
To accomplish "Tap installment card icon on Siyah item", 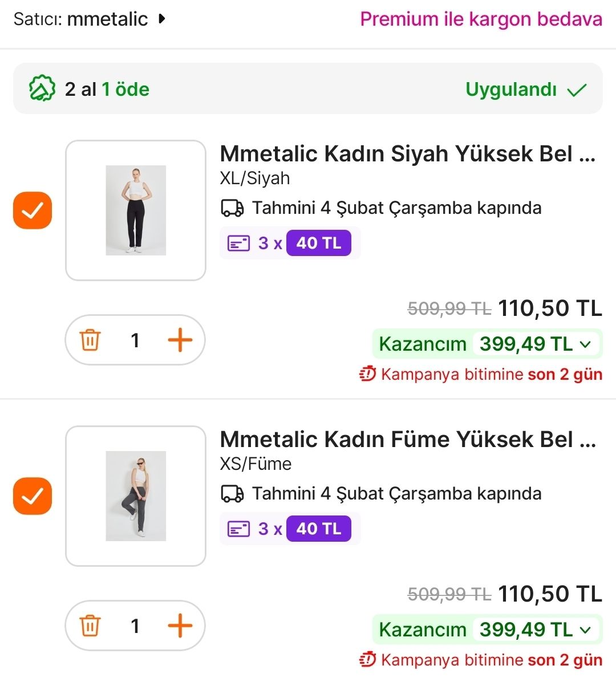I will click(238, 243).
